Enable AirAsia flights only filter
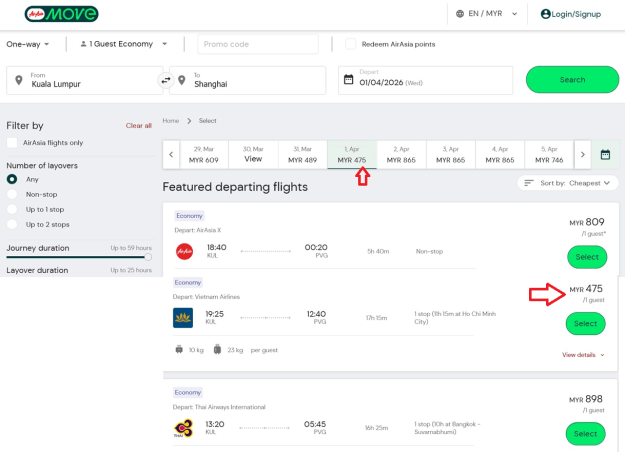The image size is (625, 452). [12, 143]
